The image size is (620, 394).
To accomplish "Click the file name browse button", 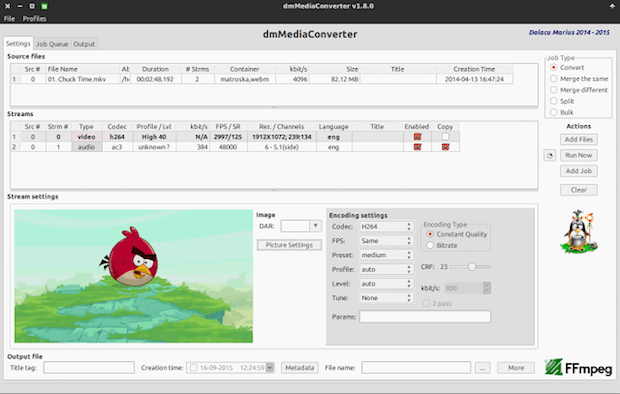I will (482, 367).
